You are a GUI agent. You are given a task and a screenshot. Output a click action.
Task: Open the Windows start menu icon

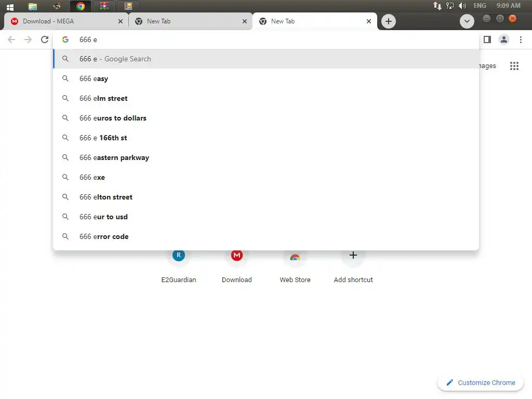pyautogui.click(x=10, y=6)
